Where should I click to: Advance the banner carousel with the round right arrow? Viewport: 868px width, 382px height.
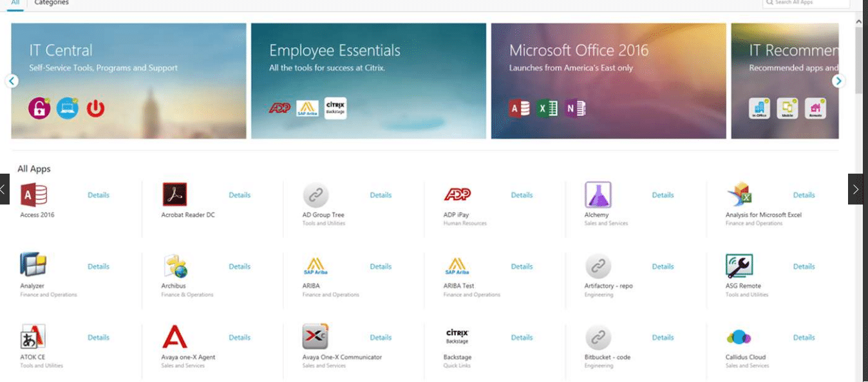pyautogui.click(x=838, y=81)
